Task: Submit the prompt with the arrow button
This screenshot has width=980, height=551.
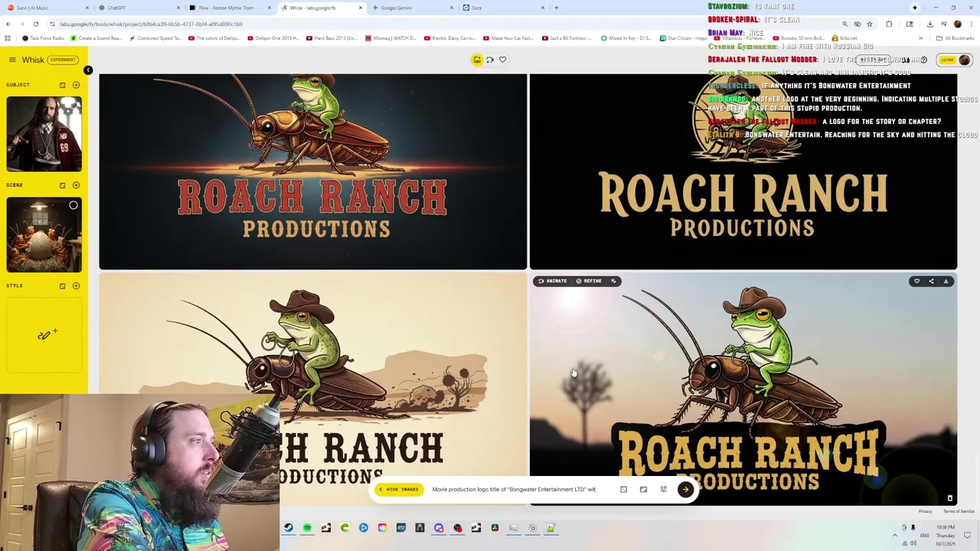Action: point(685,490)
